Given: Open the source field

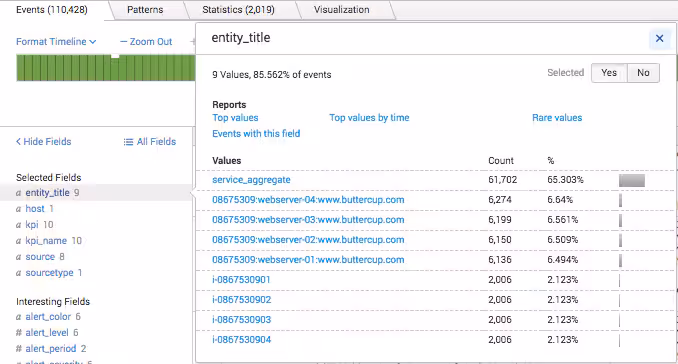Looking at the screenshot, I should tap(40, 256).
